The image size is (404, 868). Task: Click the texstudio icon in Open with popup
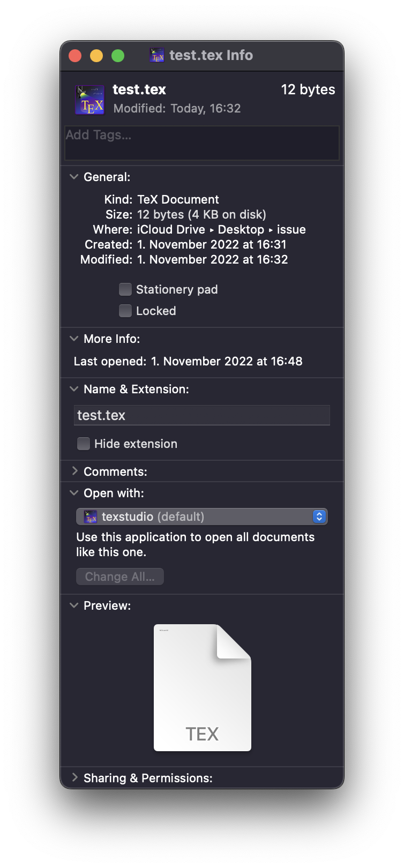pos(91,517)
